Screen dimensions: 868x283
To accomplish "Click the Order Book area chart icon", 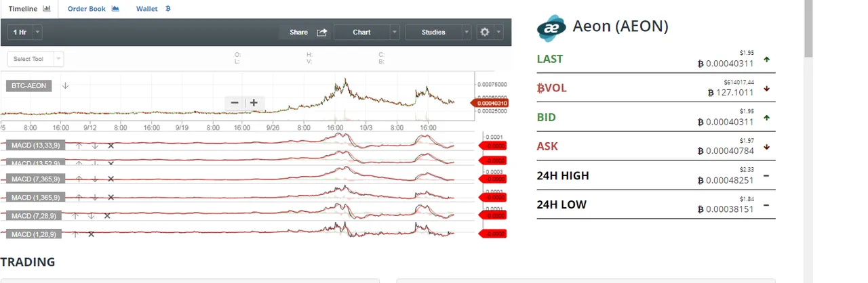I will click(x=115, y=9).
